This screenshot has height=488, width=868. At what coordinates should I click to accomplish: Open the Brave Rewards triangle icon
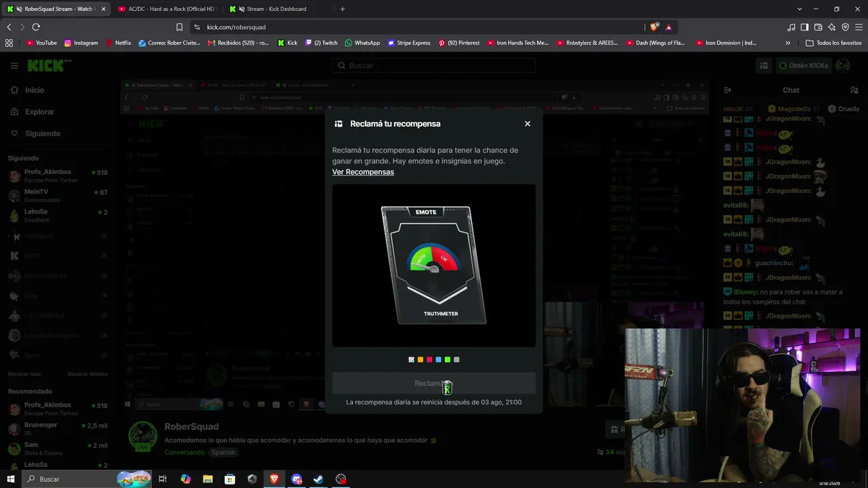point(669,27)
